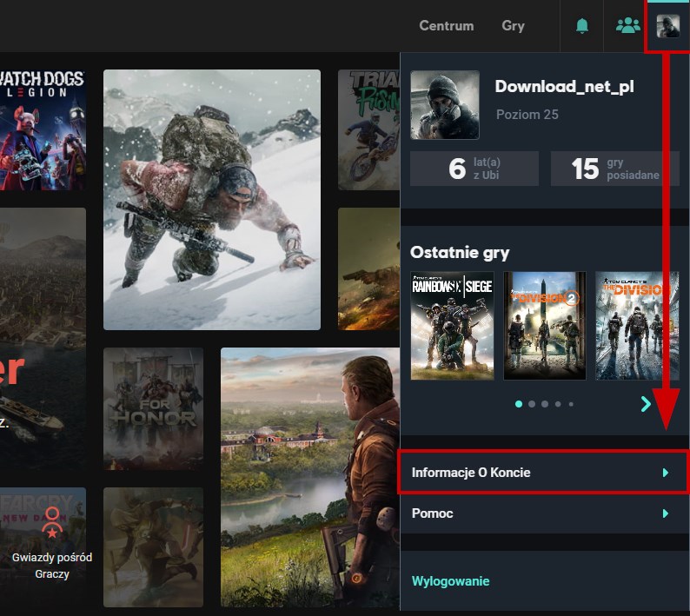Click the Gwiazdy pośród Graczy badge icon
This screenshot has height=616, width=690.
pos(52,522)
